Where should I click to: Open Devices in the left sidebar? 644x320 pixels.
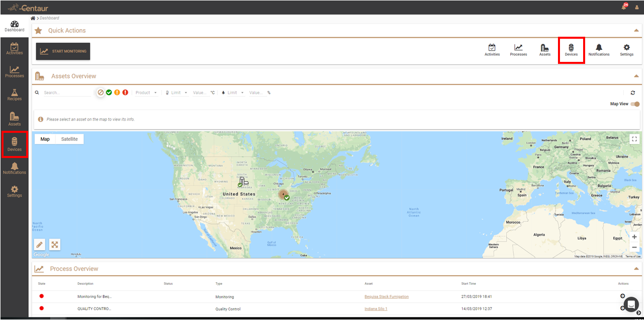[14, 144]
